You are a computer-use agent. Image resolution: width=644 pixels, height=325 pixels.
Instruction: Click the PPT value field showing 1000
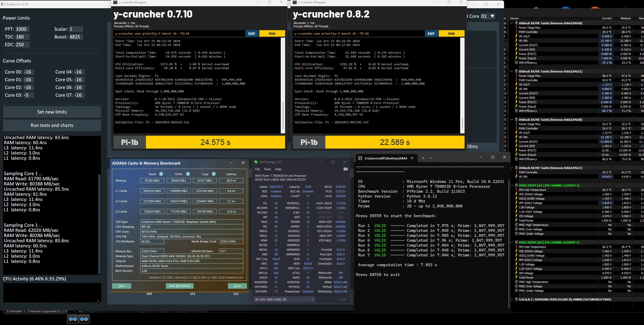[22, 29]
